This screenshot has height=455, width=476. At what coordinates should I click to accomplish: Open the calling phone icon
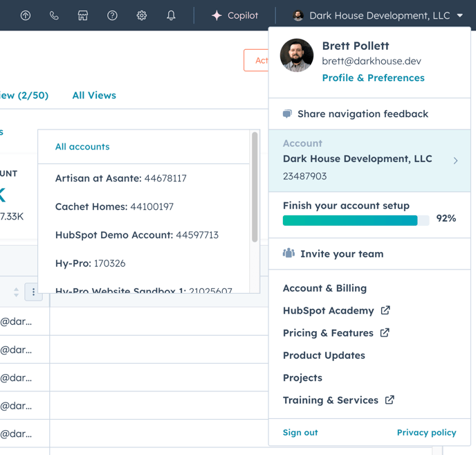pos(54,15)
